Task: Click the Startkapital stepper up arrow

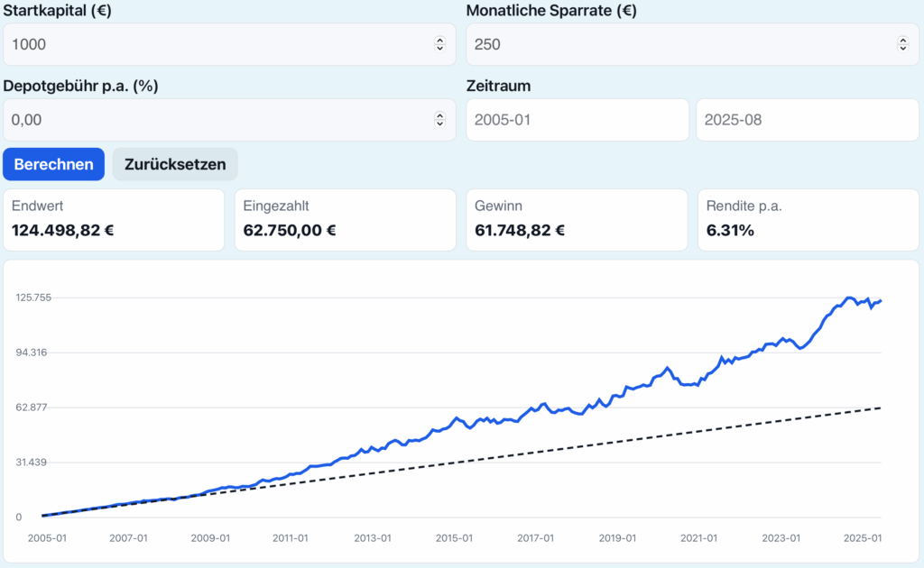Action: 440,41
